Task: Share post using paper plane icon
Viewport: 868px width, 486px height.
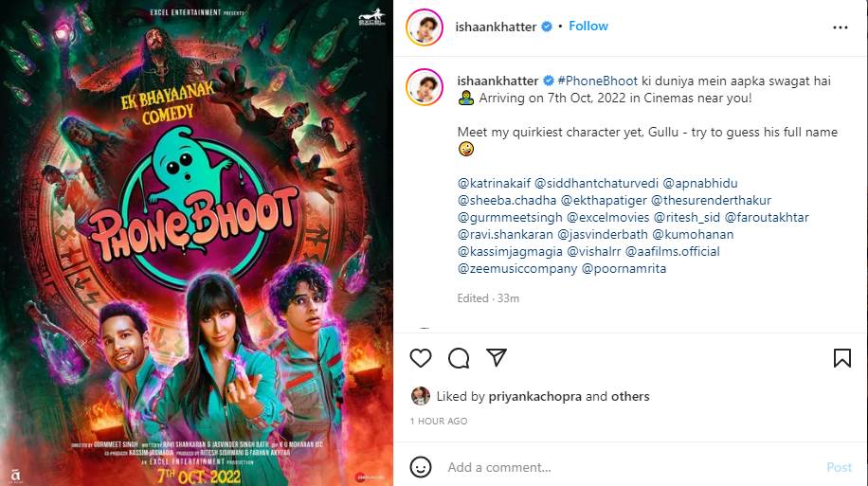Action: [x=496, y=357]
